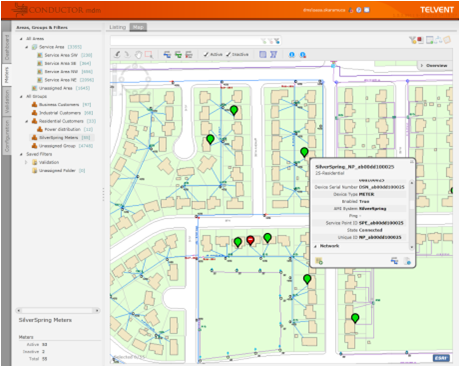Click the help icon in header
This screenshot has width=460, height=367.
tap(359, 10)
